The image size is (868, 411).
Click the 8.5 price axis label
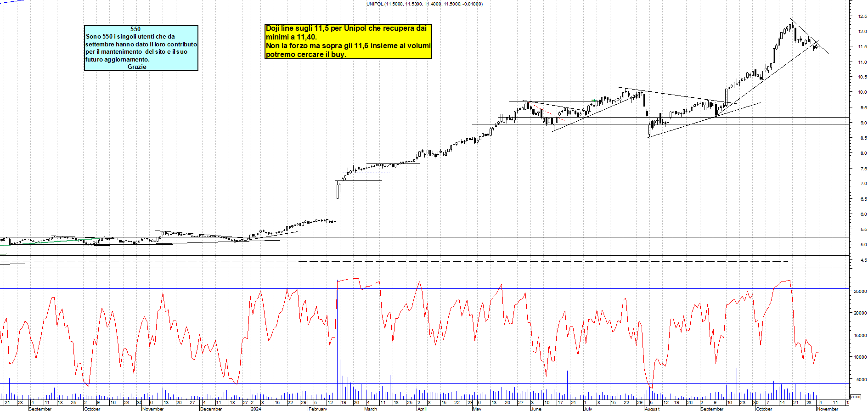(863, 138)
